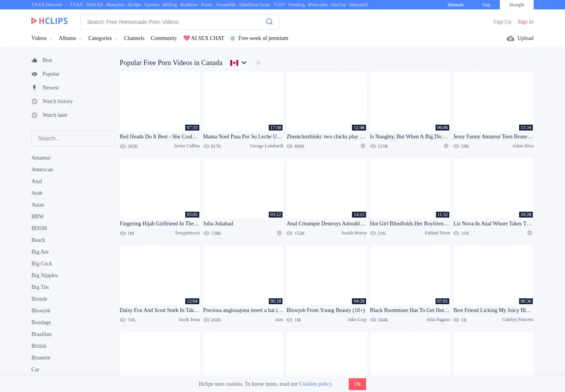Click the clock icon beside Watch history
This screenshot has height=392, width=565.
click(x=35, y=102)
